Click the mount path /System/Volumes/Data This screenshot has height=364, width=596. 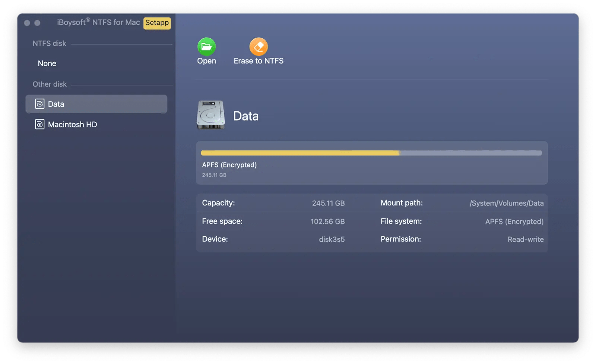point(507,203)
